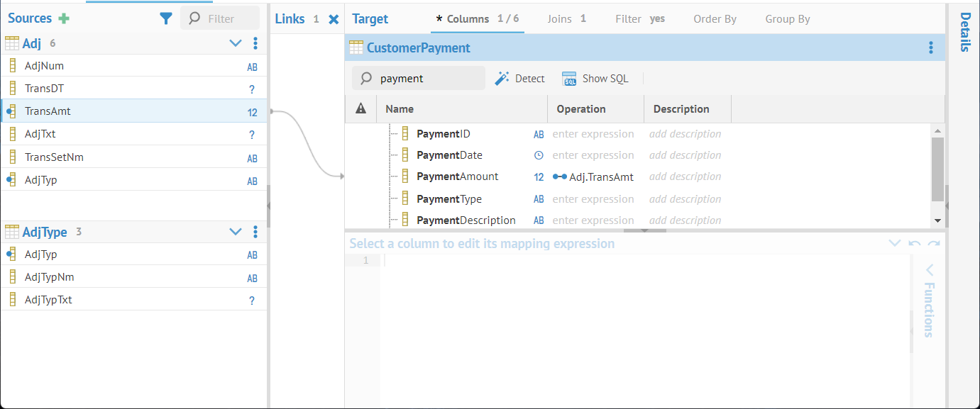The image size is (980, 409).
Task: Open the Adj table kebab menu
Action: pyautogui.click(x=255, y=43)
